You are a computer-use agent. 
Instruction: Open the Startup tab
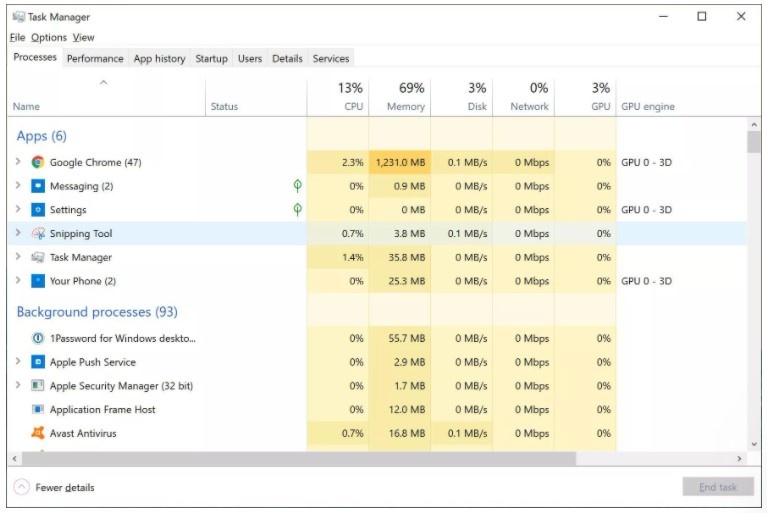[211, 58]
